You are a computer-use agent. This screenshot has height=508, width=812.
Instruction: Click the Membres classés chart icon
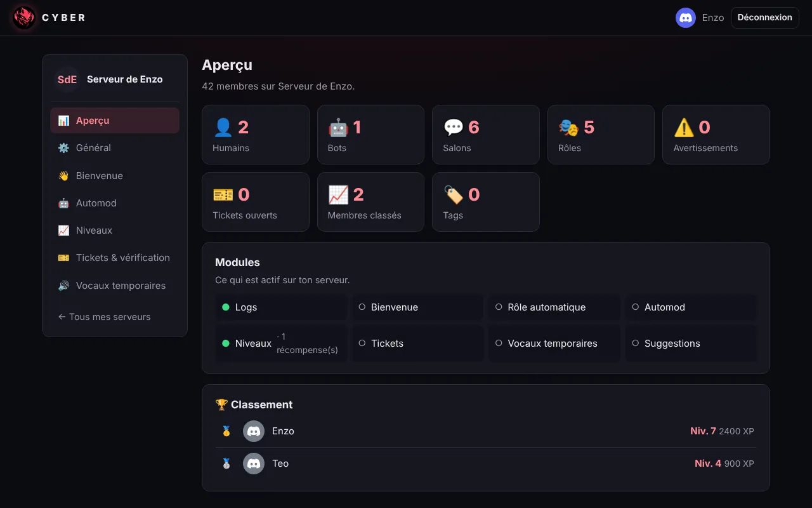(x=338, y=195)
